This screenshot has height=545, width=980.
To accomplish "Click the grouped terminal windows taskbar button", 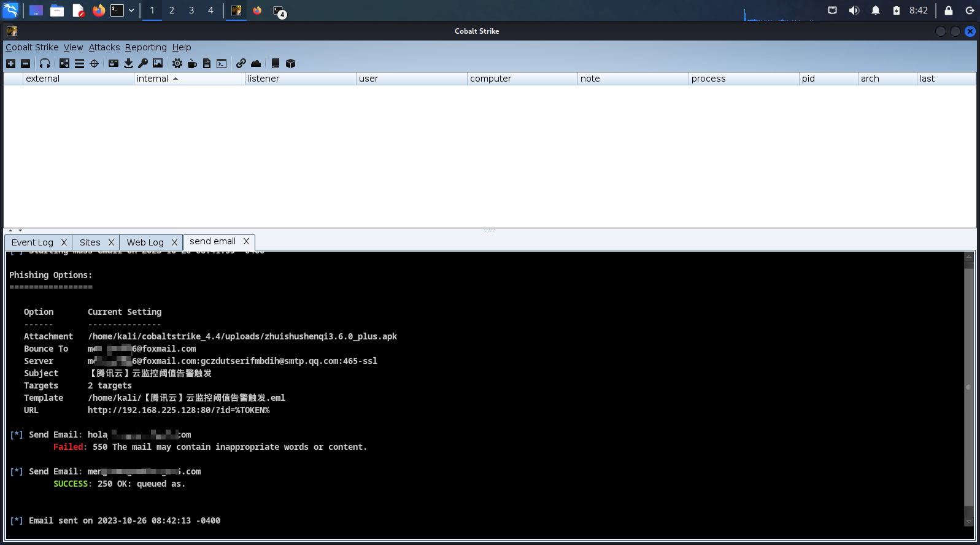I will coord(279,12).
